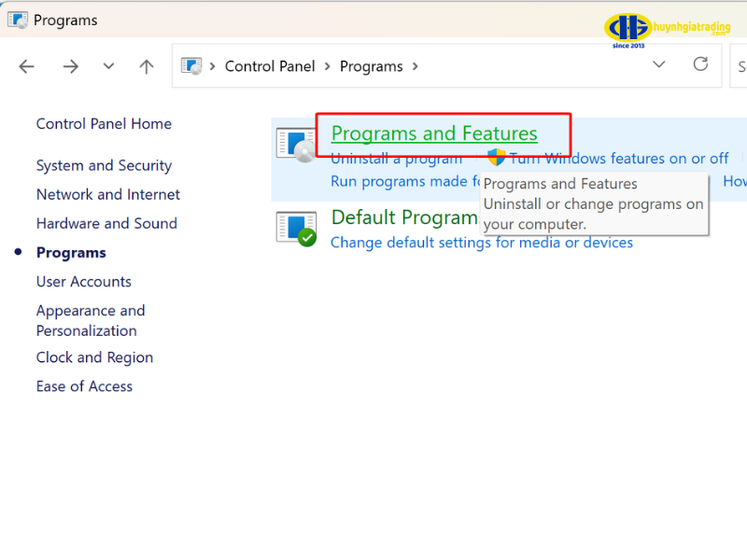Image resolution: width=747 pixels, height=560 pixels.
Task: Select the Control Panel breadcrumb
Action: [x=269, y=66]
